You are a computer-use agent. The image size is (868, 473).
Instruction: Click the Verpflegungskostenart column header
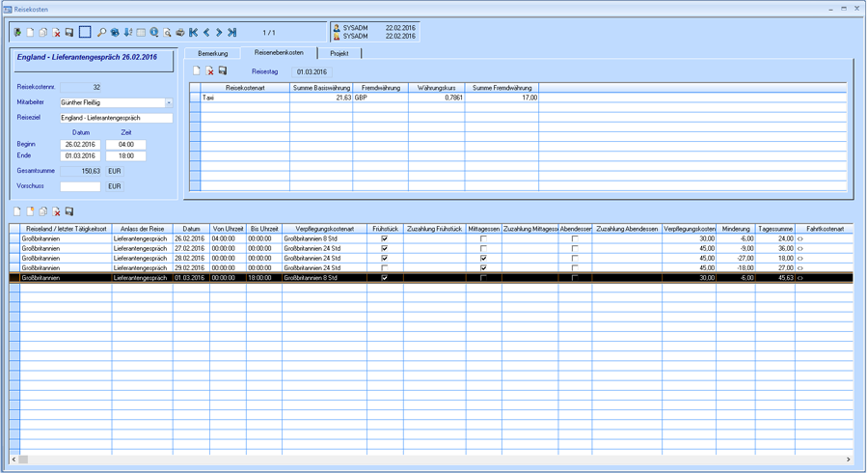(x=324, y=229)
